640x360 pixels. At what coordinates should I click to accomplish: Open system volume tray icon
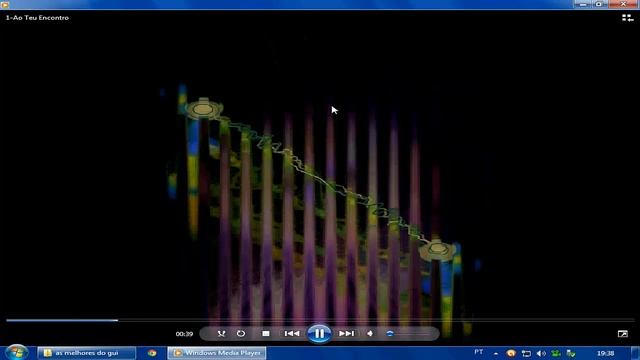[x=541, y=353]
